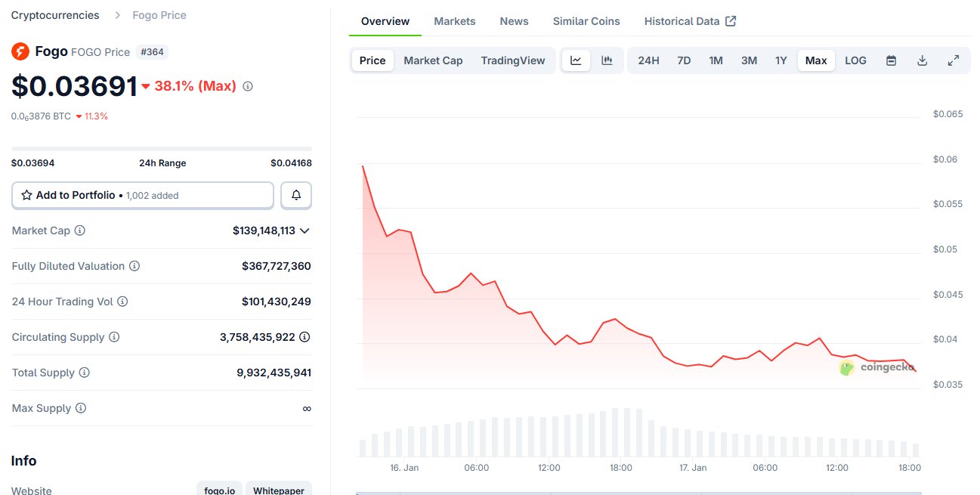Viewport: 980px width, 495px height.
Task: Select the 7D time range
Action: pos(684,60)
